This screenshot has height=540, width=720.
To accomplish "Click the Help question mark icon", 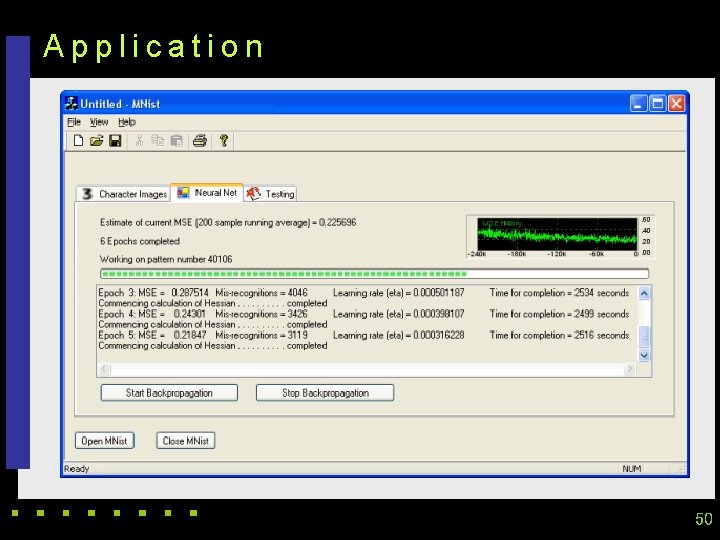I will (x=224, y=141).
